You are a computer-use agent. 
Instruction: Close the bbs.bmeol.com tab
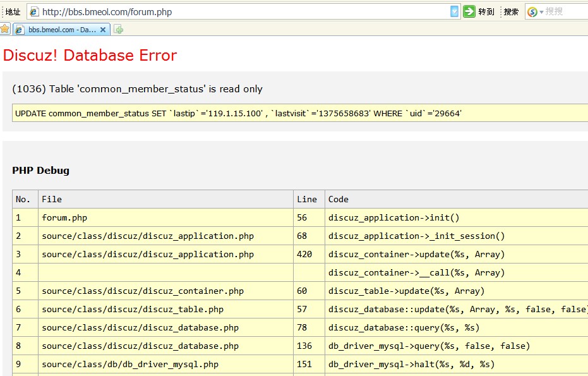point(103,30)
